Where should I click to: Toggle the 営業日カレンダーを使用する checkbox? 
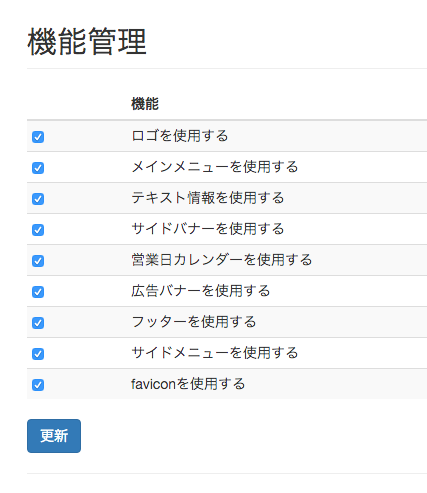pyautogui.click(x=38, y=261)
